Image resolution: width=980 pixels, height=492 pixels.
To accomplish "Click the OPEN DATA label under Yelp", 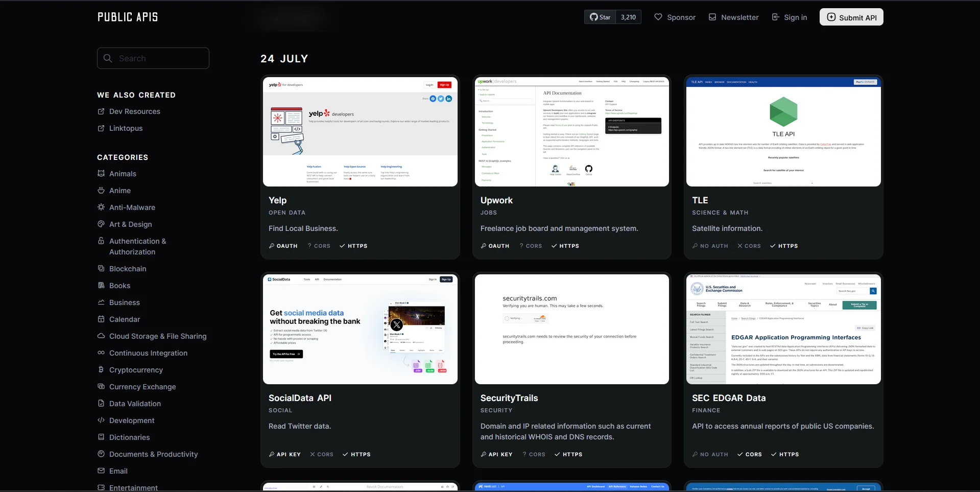I will pyautogui.click(x=287, y=213).
